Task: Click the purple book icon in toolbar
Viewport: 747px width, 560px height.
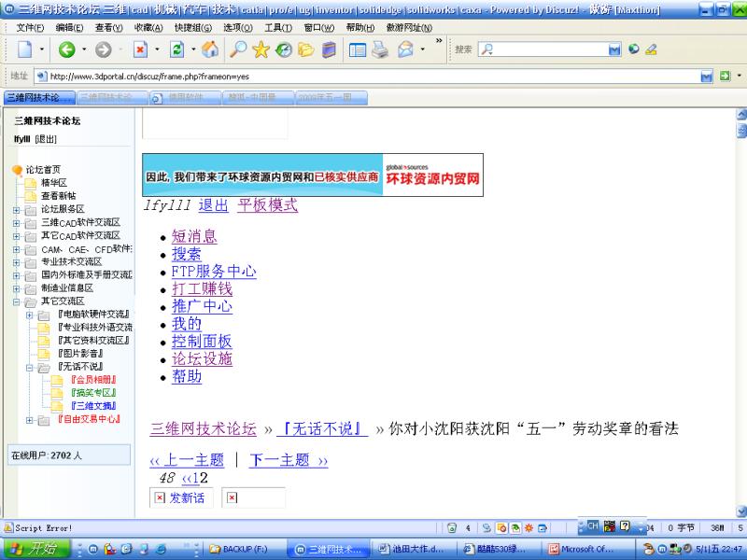Action: pyautogui.click(x=330, y=49)
